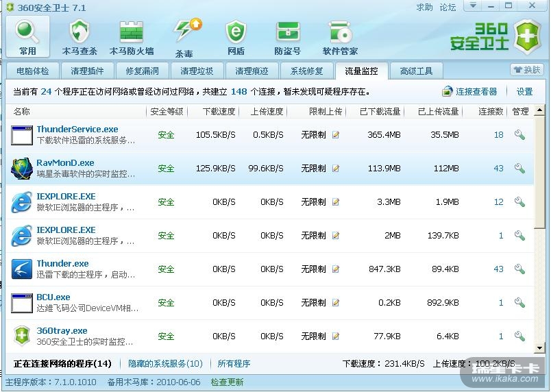
Task: Click the list scrollbar up arrow
Action: point(539,110)
